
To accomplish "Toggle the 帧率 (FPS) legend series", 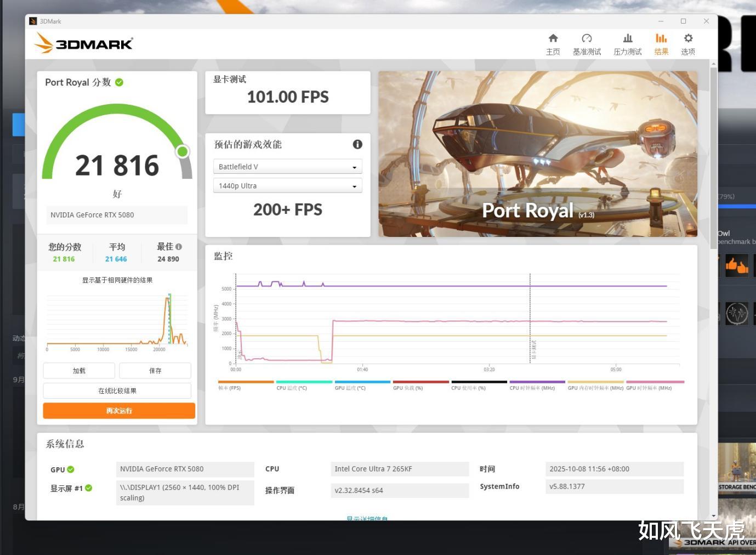I will click(246, 385).
